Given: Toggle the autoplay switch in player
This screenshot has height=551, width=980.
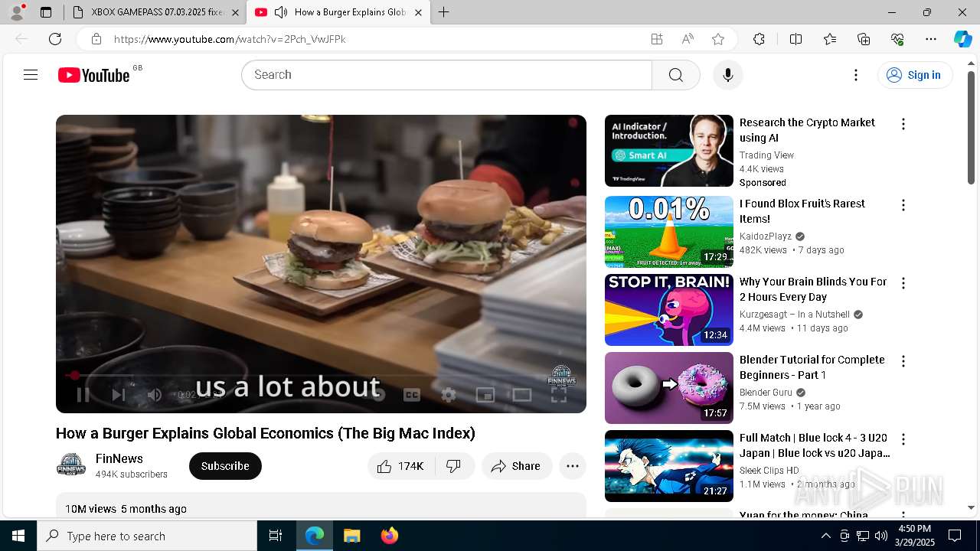Looking at the screenshot, I should tap(375, 395).
